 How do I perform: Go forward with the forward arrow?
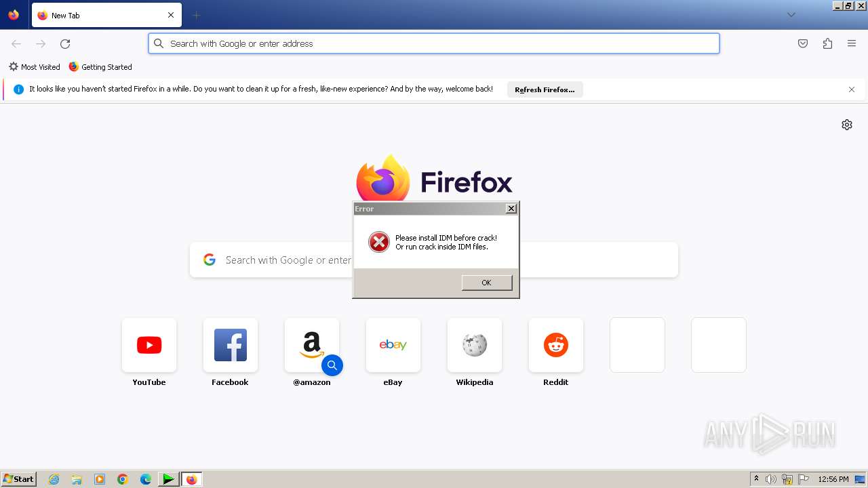pos(41,43)
